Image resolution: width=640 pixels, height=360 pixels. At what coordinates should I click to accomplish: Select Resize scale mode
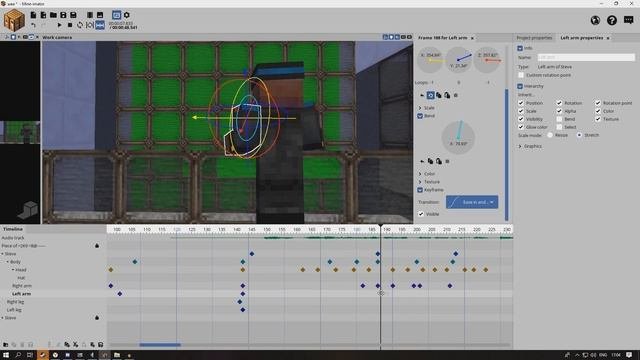point(550,135)
